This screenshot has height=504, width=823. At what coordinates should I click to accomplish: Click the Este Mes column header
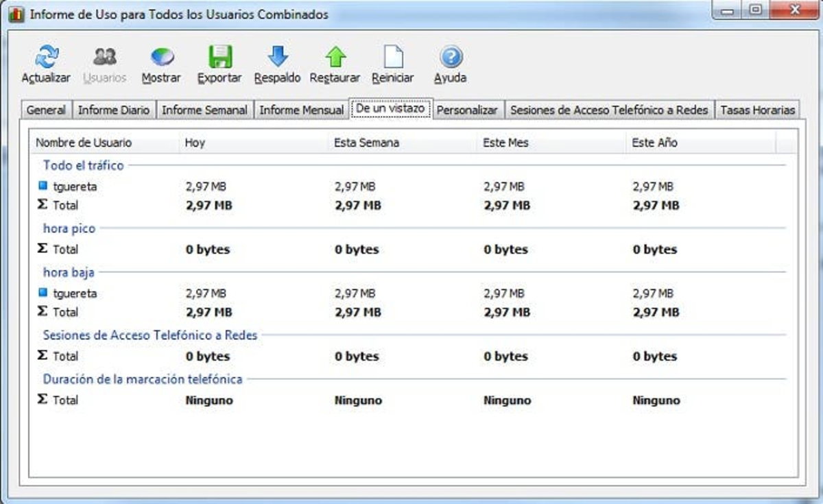click(x=552, y=143)
